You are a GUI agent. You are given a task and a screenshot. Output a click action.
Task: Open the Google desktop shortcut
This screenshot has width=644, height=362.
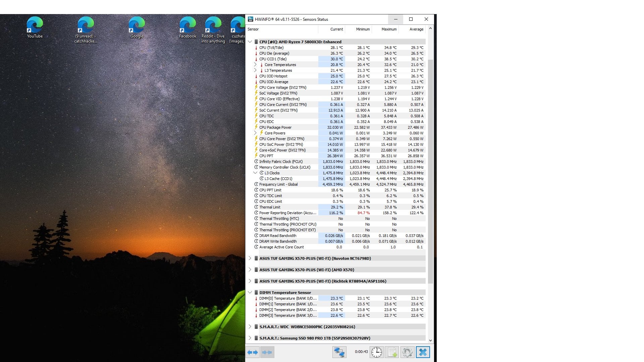(x=137, y=27)
